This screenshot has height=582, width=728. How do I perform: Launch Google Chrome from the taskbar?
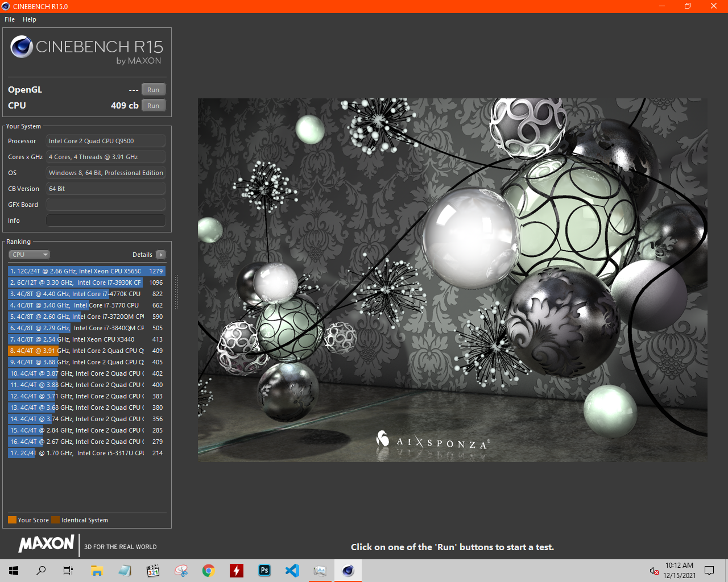(209, 571)
